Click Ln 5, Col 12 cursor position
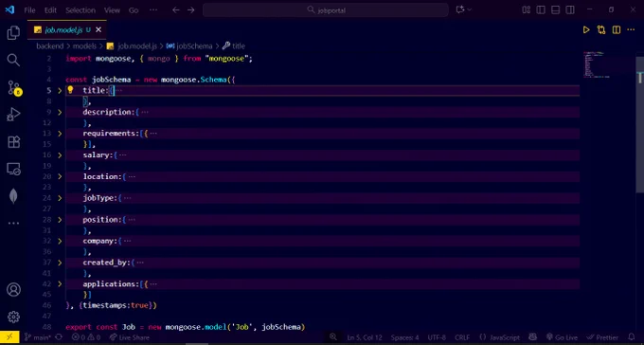Screen dimensions: 644x345 tap(365, 337)
